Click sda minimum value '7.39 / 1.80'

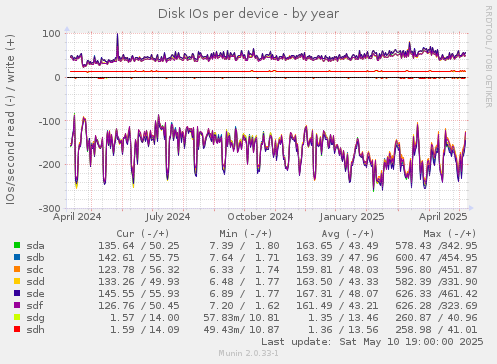pyautogui.click(x=244, y=246)
